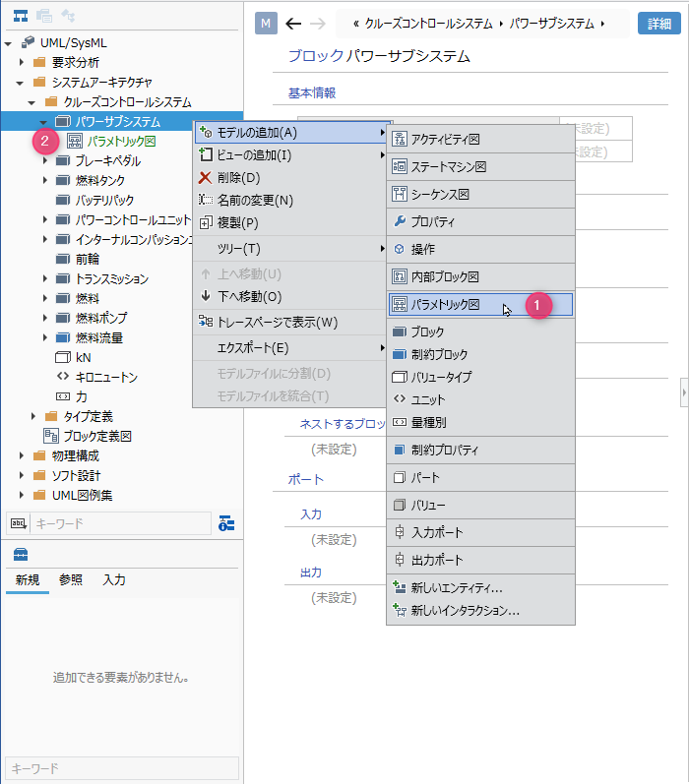Expand the 要求分析 folder

click(x=23, y=63)
